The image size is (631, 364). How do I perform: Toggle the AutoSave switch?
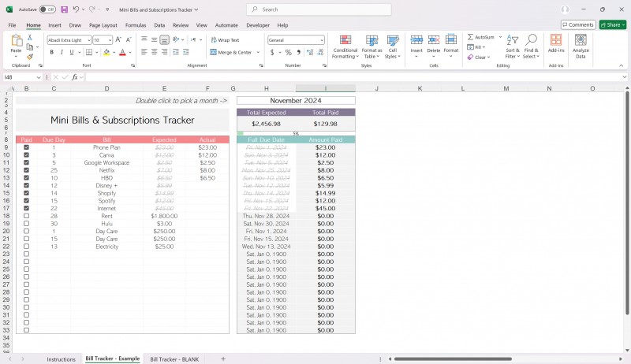(47, 9)
